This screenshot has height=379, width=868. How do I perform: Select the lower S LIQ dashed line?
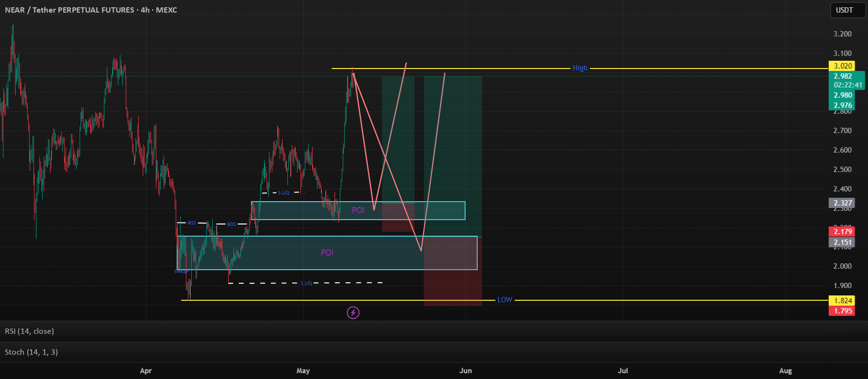click(x=306, y=283)
